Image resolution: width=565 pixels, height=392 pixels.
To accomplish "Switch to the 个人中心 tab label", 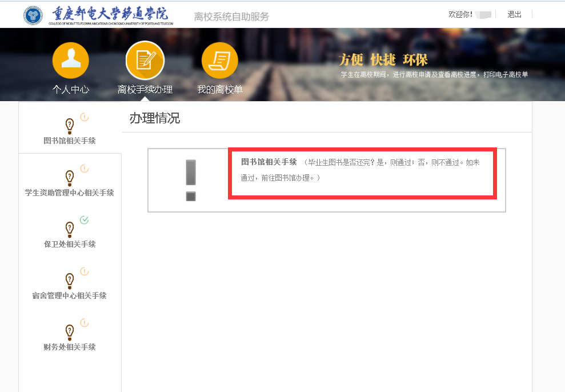I will pyautogui.click(x=70, y=90).
